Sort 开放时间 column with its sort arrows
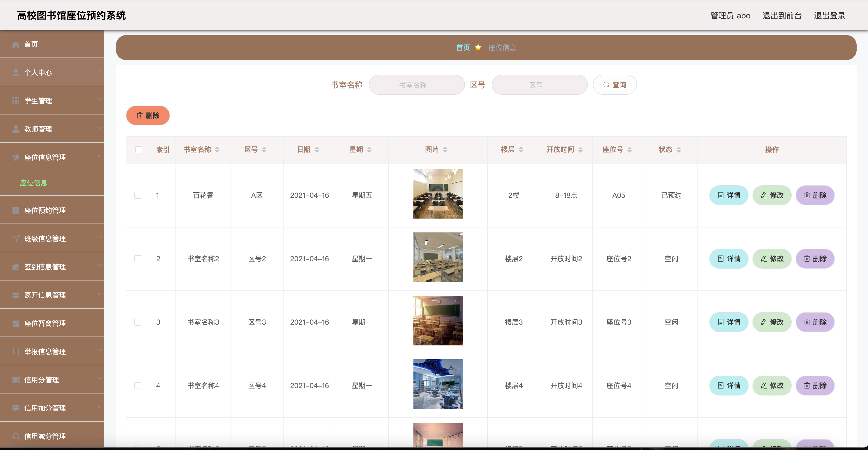The height and width of the screenshot is (450, 868). tap(580, 150)
